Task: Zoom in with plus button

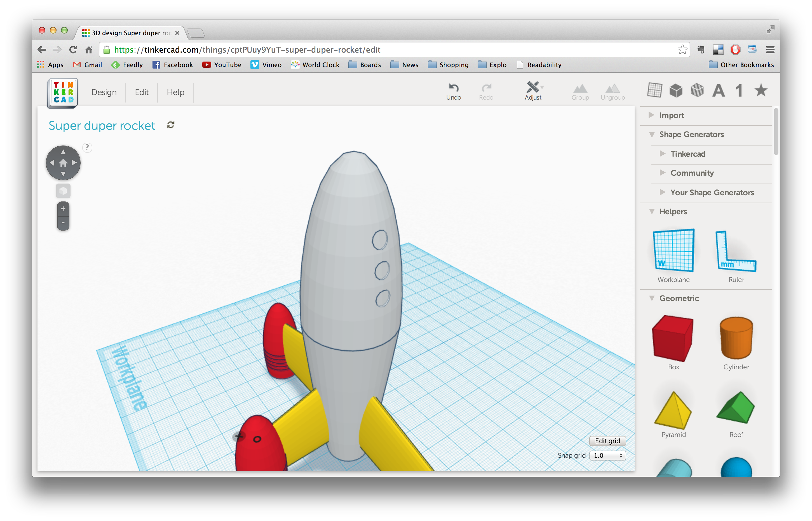Action: click(63, 209)
